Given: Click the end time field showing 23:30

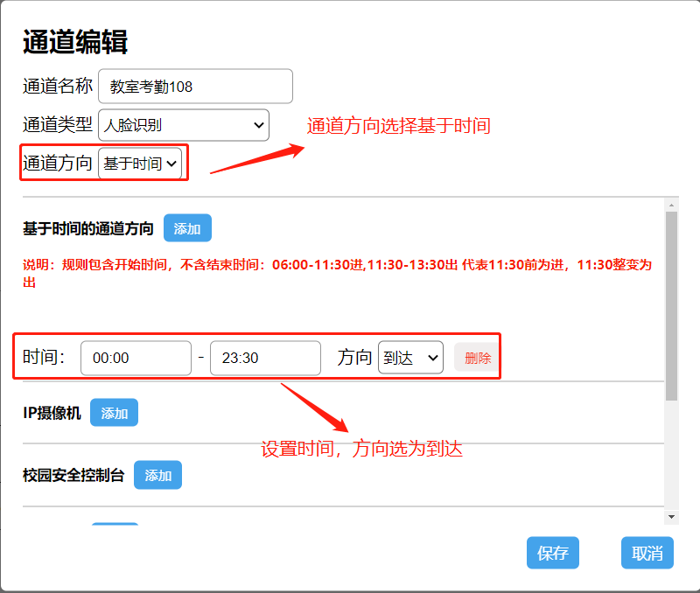Looking at the screenshot, I should (265, 359).
